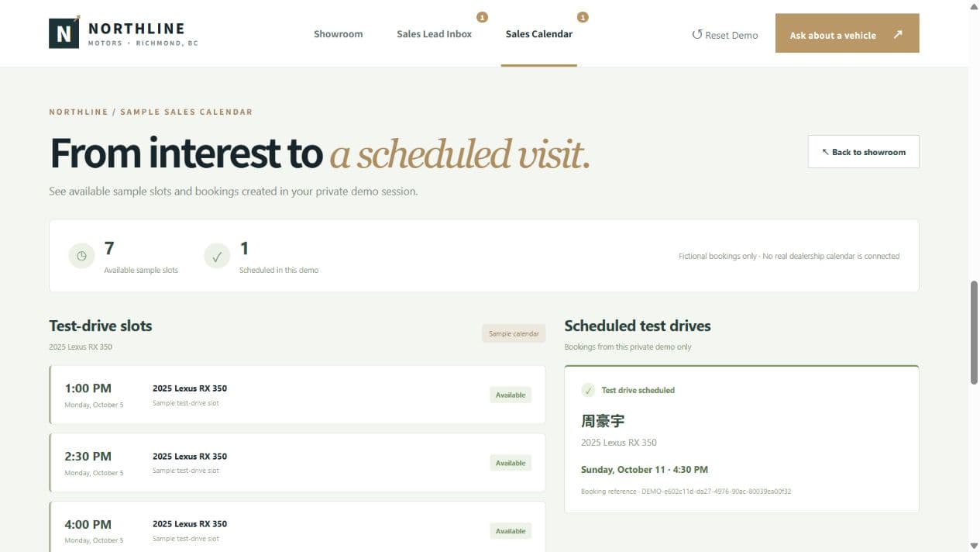The image size is (980, 552).
Task: Click the Sunday, October 11 · 4:30 PM text
Action: point(645,470)
